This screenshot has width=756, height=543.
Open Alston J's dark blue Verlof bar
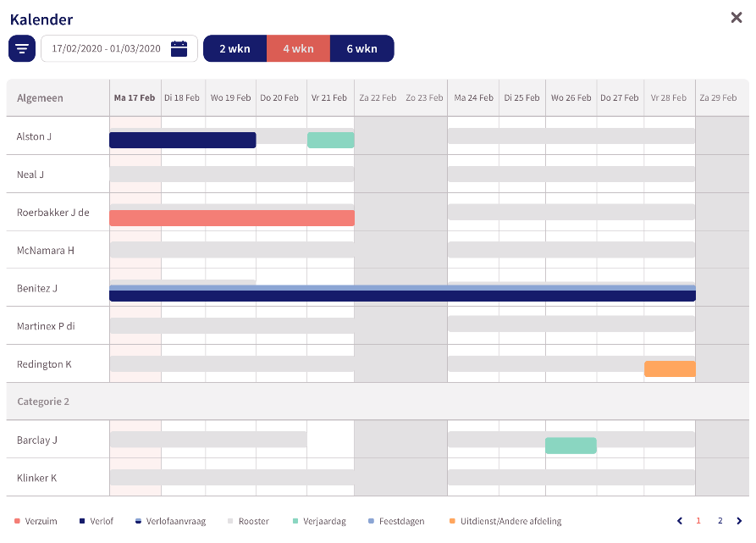tap(183, 141)
